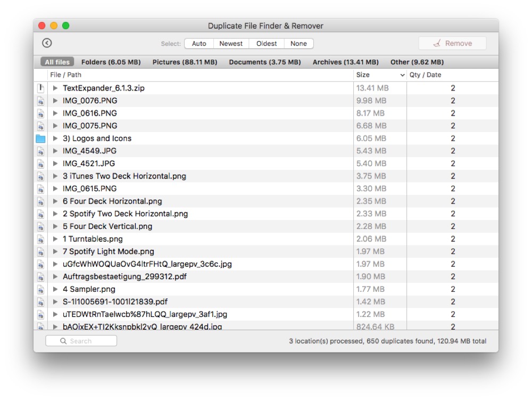Go back using the circled arrow icon
Screen dimensions: 532x400
(47, 43)
